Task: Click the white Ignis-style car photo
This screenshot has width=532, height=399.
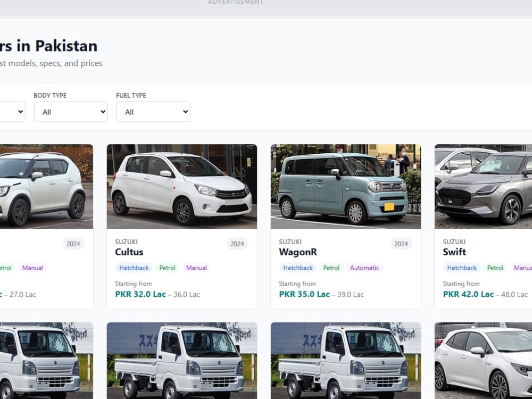Action: click(46, 186)
